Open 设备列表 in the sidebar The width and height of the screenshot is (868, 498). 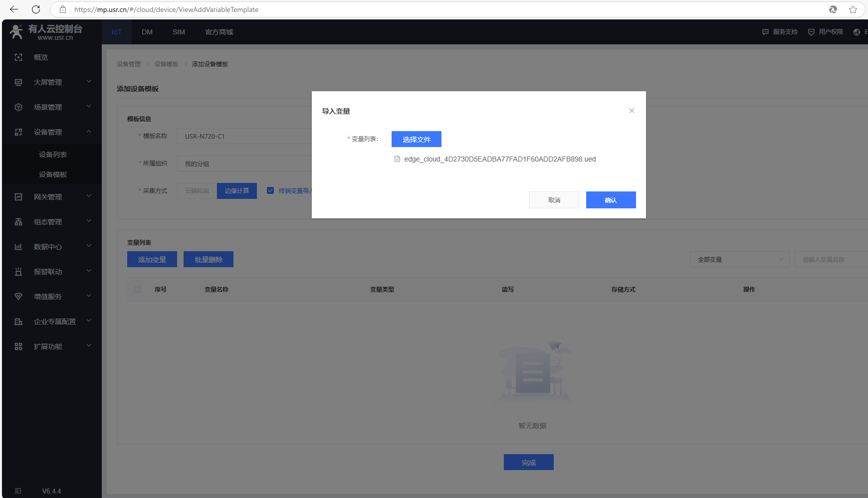click(x=52, y=155)
